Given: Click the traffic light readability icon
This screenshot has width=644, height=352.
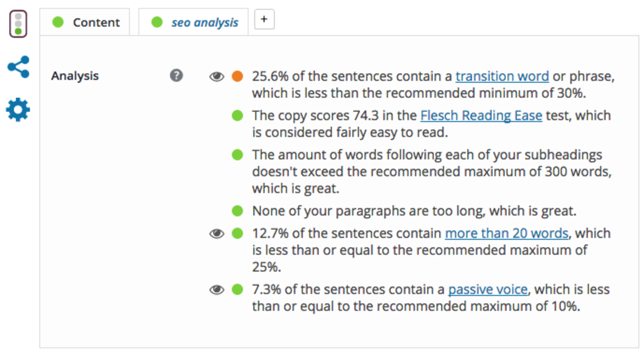Looking at the screenshot, I should pyautogui.click(x=18, y=24).
